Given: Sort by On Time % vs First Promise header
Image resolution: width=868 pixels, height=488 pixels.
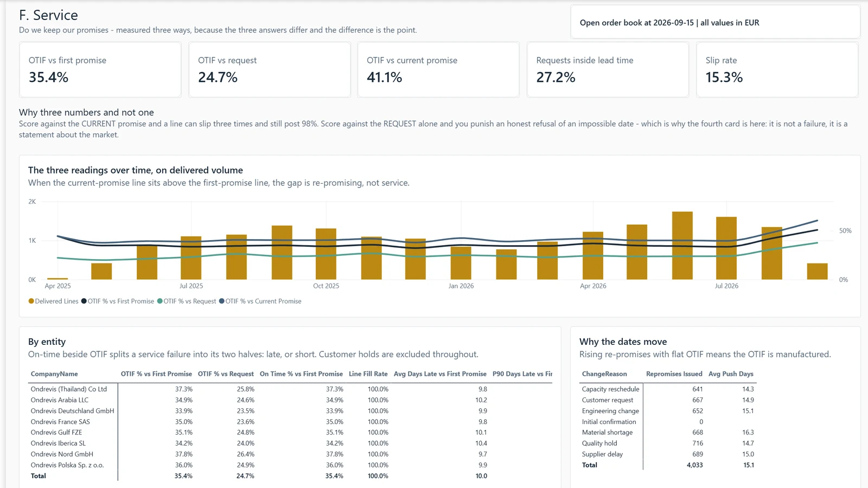Looking at the screenshot, I should click(301, 374).
